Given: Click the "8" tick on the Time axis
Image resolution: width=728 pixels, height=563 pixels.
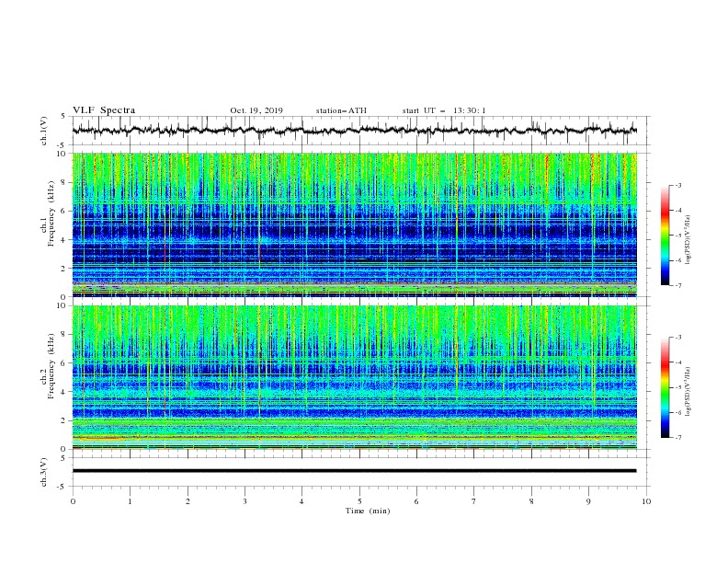Looking at the screenshot, I should point(531,501).
